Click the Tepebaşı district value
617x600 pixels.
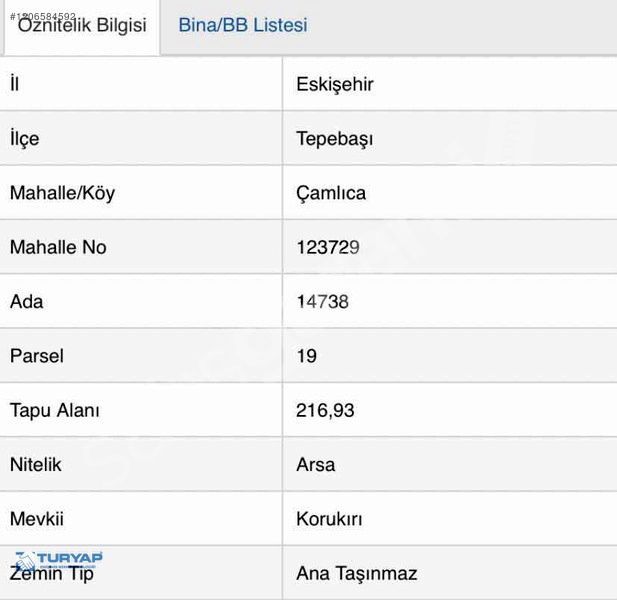coord(334,139)
